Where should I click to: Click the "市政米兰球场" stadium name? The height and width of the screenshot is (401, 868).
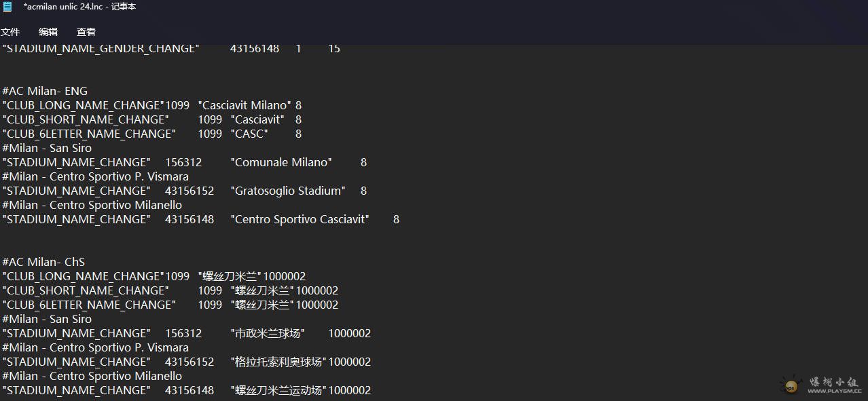pyautogui.click(x=268, y=333)
